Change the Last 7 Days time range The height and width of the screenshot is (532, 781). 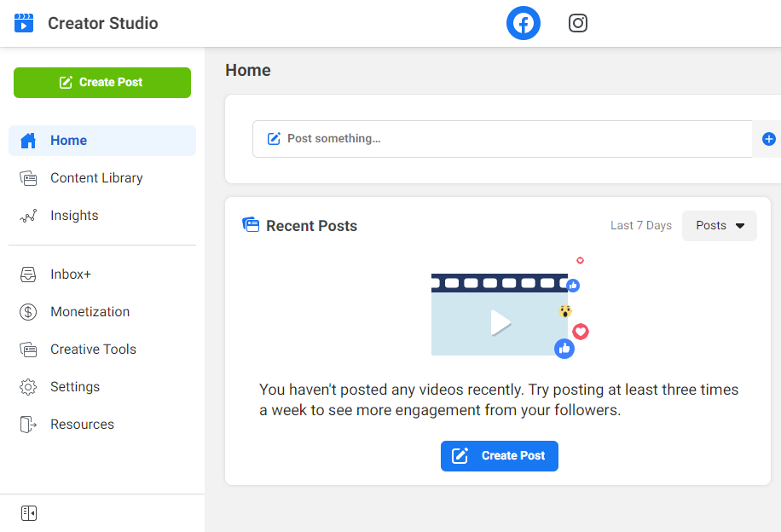640,225
